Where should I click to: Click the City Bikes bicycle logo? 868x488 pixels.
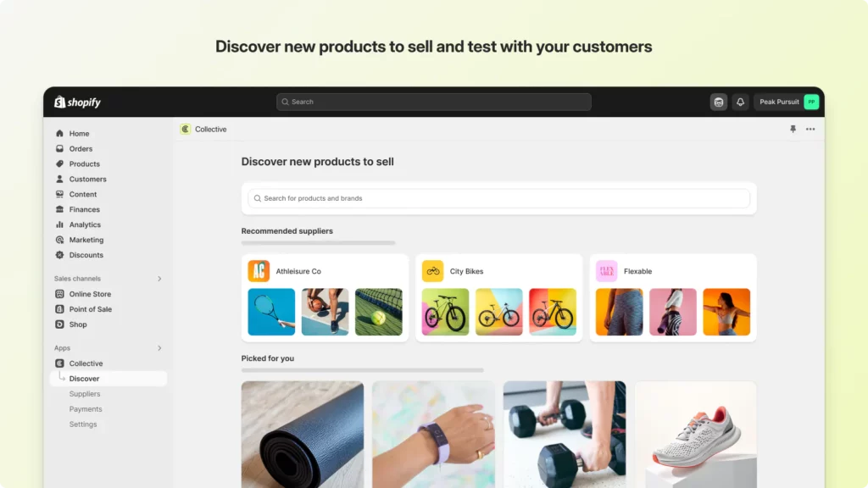(x=432, y=271)
